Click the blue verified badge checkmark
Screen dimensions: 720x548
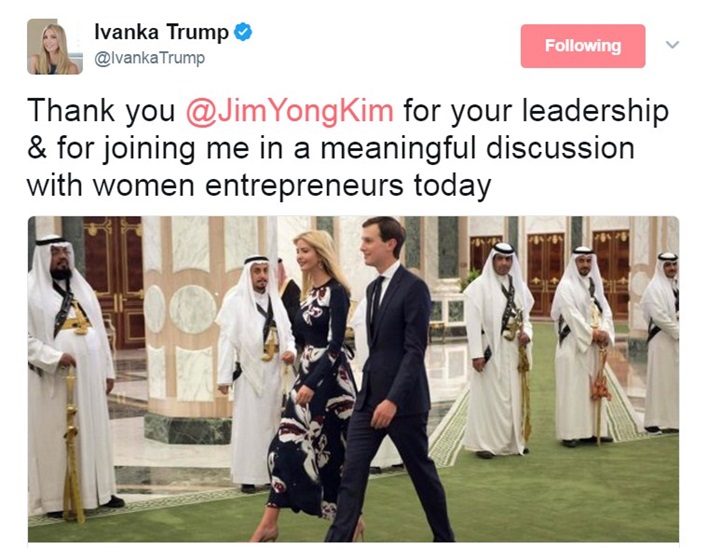coord(243,32)
